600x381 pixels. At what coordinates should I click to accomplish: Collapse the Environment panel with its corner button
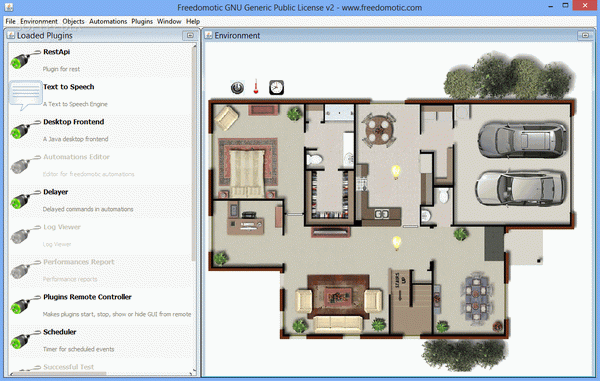pyautogui.click(x=585, y=36)
